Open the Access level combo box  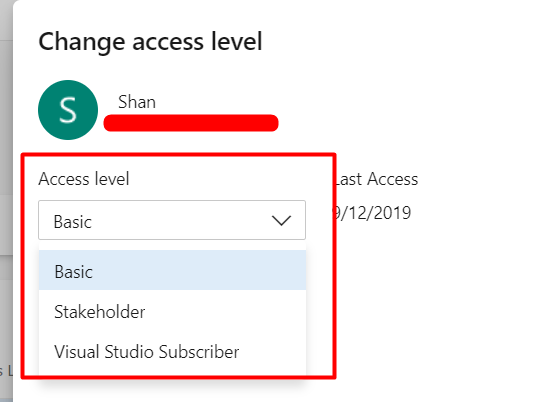172,220
